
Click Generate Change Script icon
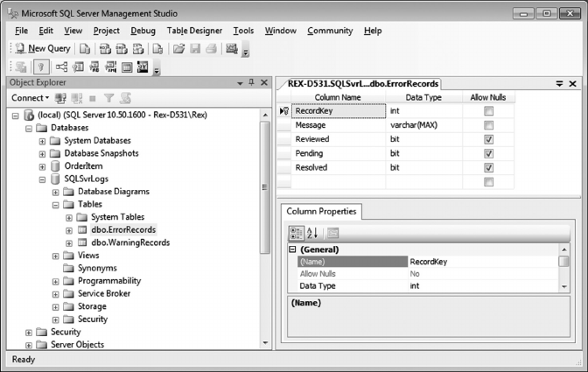point(21,67)
